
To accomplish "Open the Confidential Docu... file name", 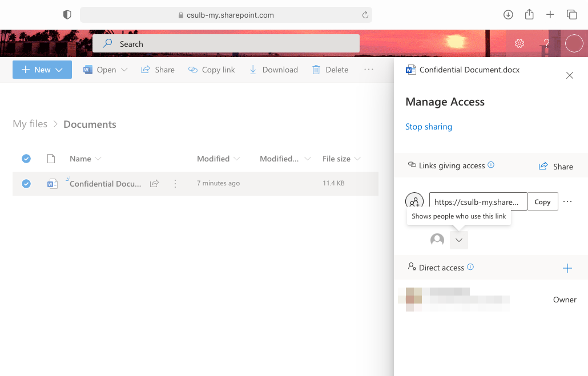I will pos(106,184).
